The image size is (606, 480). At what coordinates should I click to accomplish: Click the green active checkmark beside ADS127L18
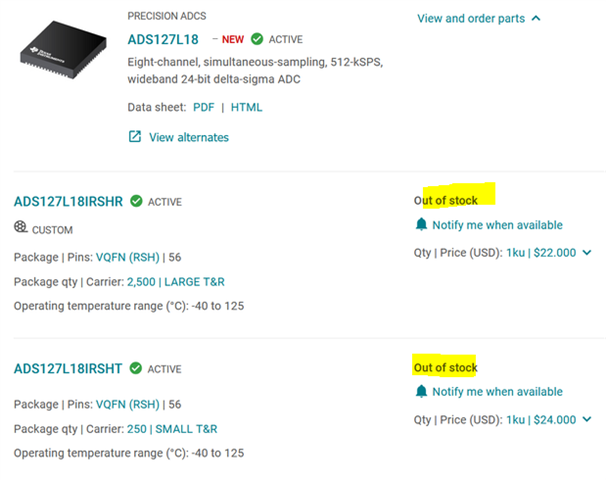[257, 40]
